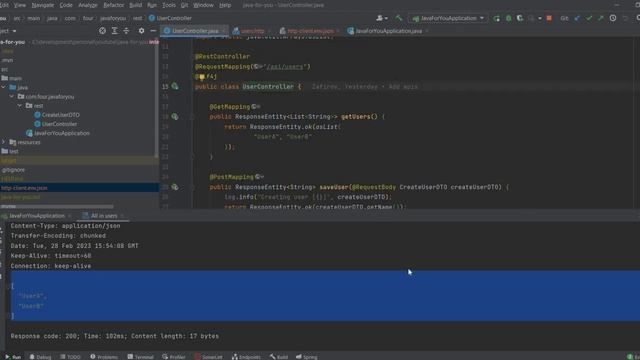
Task: Show Git history clock icon
Action: [613, 18]
